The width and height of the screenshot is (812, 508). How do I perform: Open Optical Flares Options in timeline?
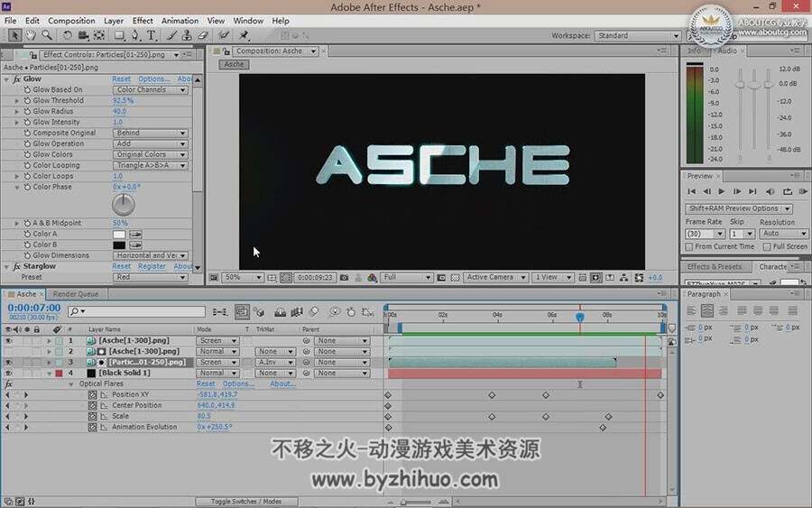238,383
